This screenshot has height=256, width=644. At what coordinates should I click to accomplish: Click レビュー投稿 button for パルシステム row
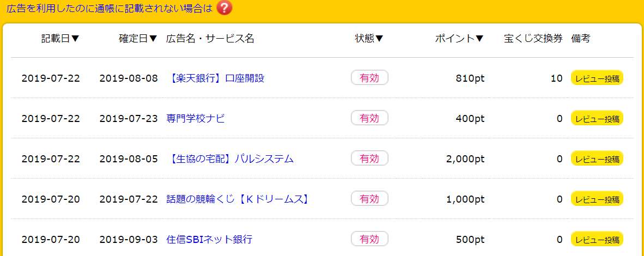tap(597, 158)
